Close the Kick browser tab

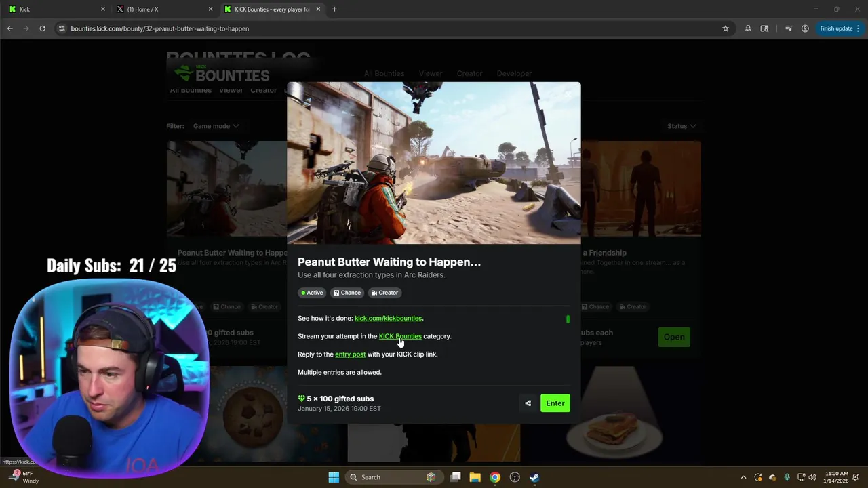click(x=103, y=9)
